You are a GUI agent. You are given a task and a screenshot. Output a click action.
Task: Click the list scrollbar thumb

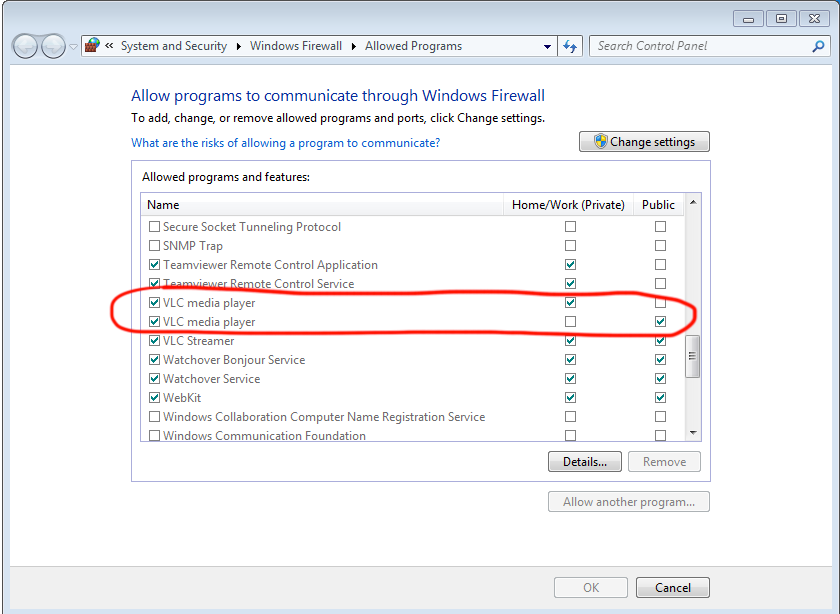click(693, 356)
